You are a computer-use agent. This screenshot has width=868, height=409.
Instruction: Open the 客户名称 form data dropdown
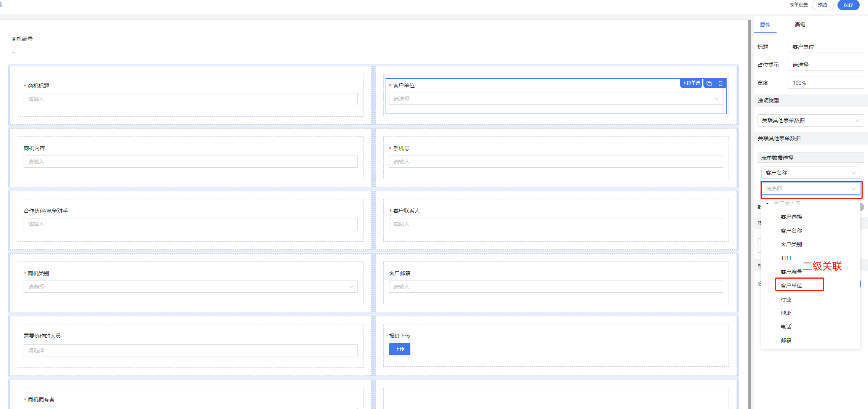[x=810, y=173]
